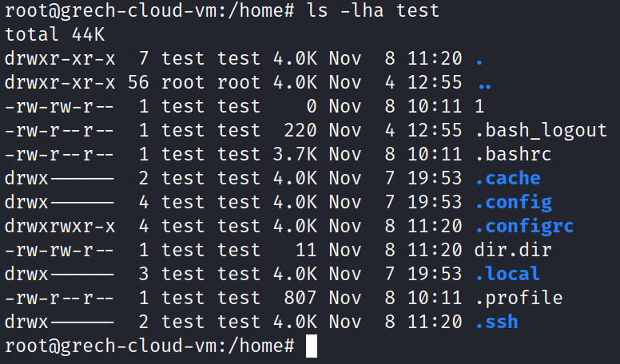
Task: Click the 3.7K file size value
Action: pos(295,154)
